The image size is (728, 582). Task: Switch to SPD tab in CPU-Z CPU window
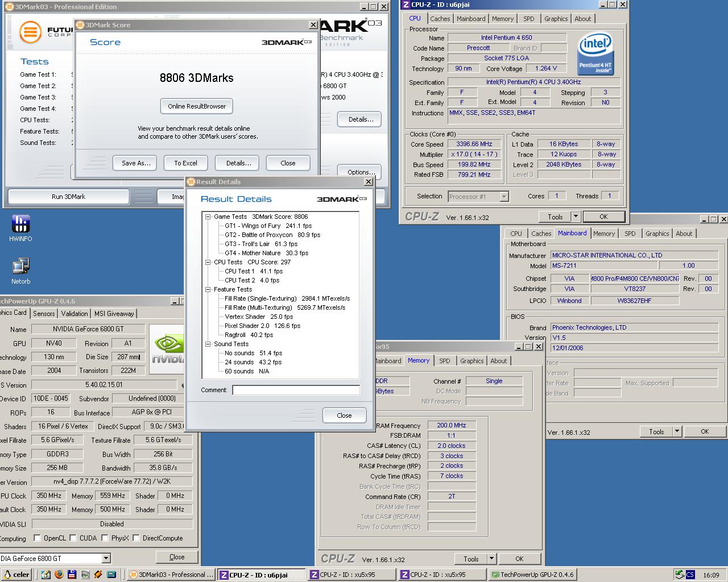pos(529,19)
